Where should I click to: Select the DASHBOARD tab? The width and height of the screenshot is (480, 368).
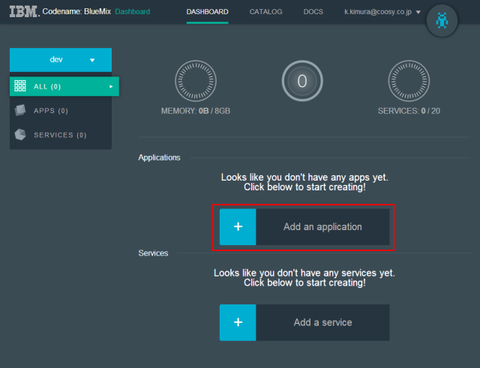207,12
